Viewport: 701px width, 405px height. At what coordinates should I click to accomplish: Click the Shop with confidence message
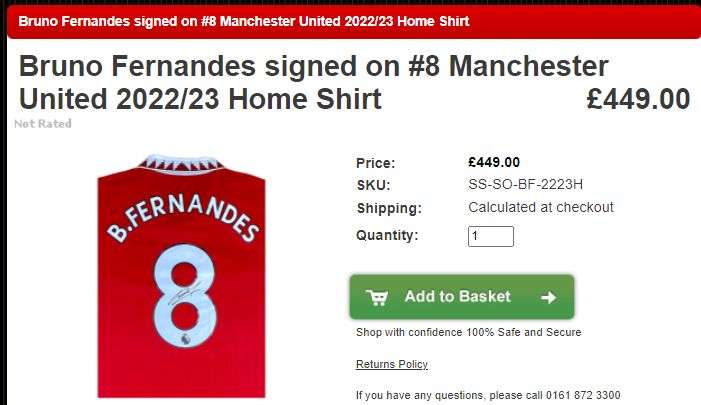click(469, 332)
